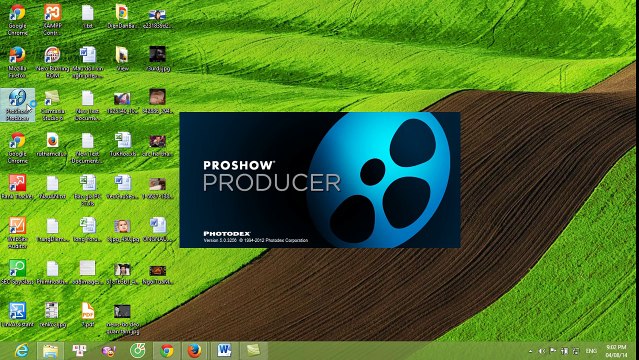Screen dimensions: 639x360
Task: Select the Google Chrome shortcut beside XAMPP
Action: coord(17,19)
